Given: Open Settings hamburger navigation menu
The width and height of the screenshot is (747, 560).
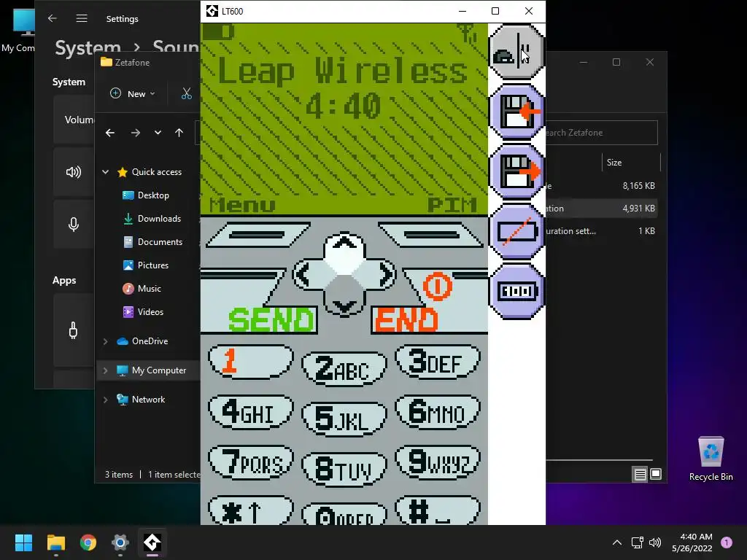Looking at the screenshot, I should pyautogui.click(x=82, y=18).
